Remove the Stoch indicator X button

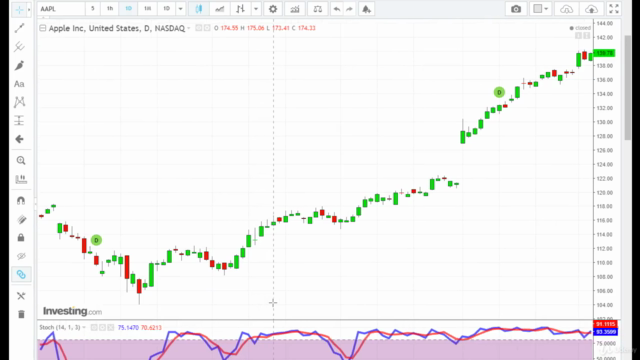(111, 327)
